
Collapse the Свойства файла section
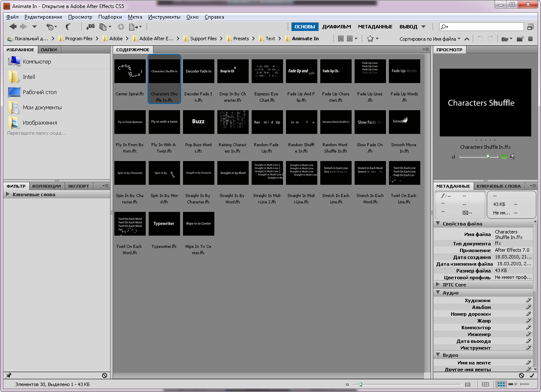click(x=438, y=224)
